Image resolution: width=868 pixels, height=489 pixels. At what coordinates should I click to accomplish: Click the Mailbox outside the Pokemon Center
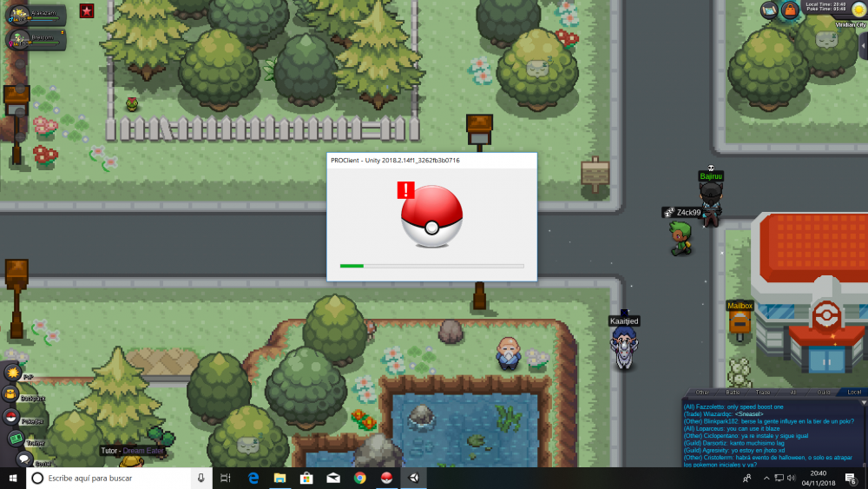pos(740,322)
